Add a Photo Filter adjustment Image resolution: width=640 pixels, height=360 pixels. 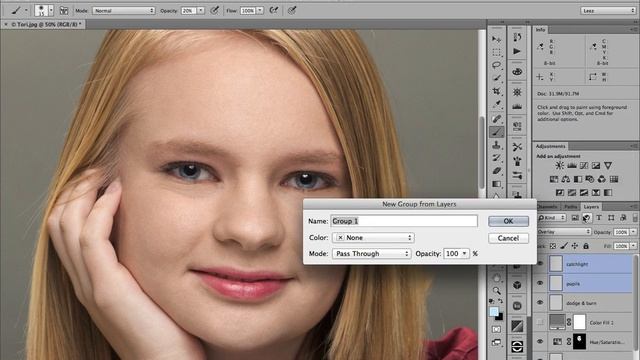pos(590,179)
